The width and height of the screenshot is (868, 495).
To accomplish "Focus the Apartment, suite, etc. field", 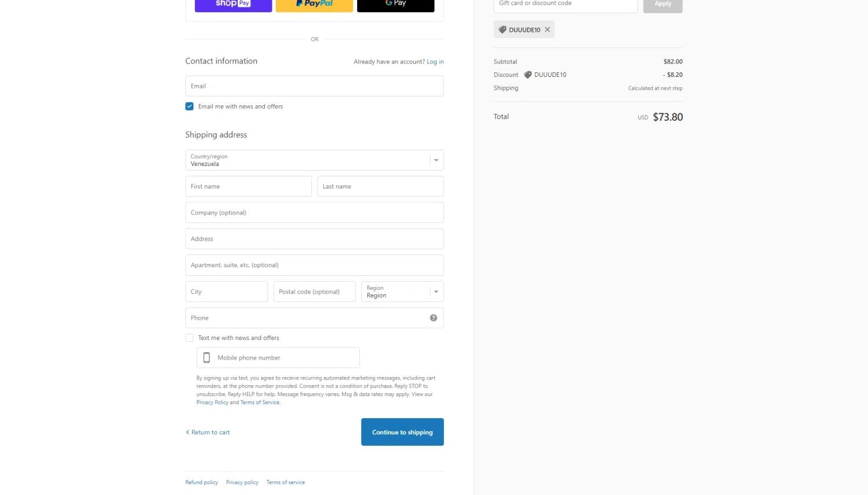I will click(x=314, y=265).
